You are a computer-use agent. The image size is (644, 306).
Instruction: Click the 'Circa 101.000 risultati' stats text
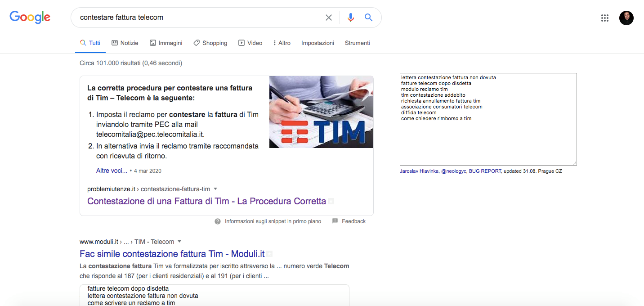[x=131, y=63]
